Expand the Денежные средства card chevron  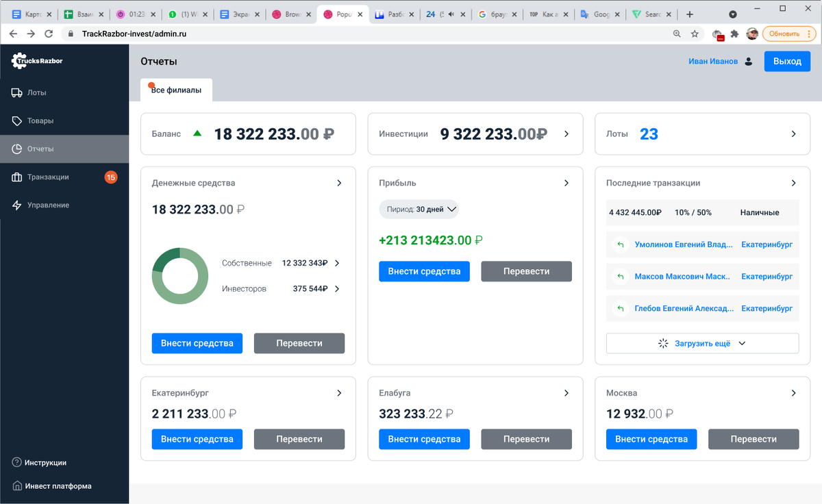[339, 183]
